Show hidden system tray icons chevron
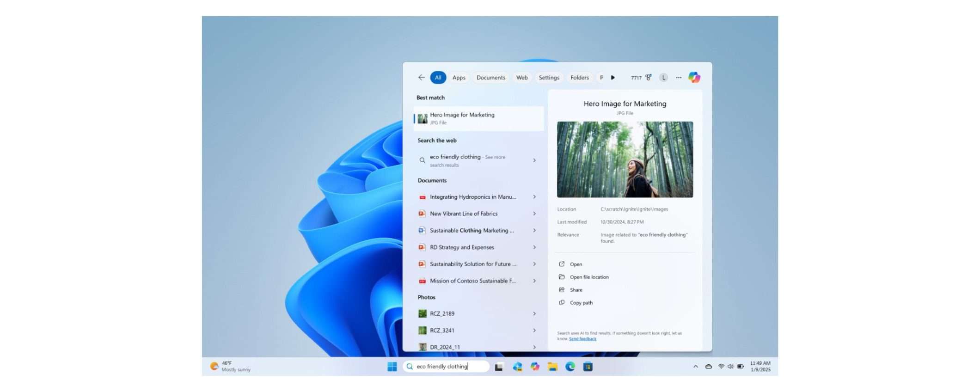Screen dimensions: 980x392 click(695, 367)
